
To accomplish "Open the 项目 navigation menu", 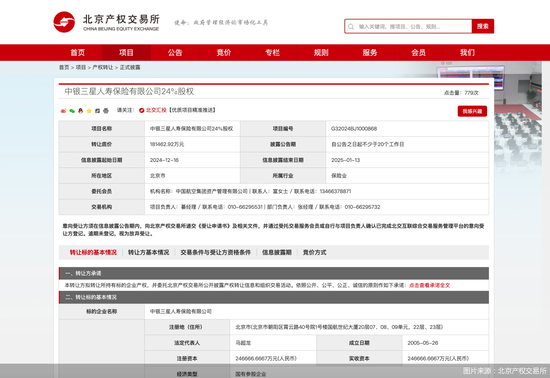I will [x=126, y=53].
